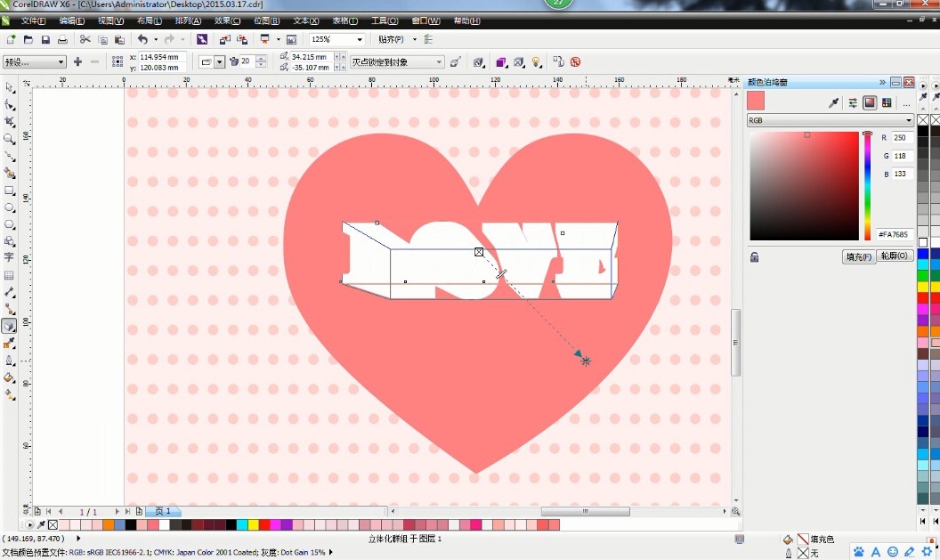The width and height of the screenshot is (940, 560).
Task: Click the 轮廓(O) outline button
Action: pos(895,256)
